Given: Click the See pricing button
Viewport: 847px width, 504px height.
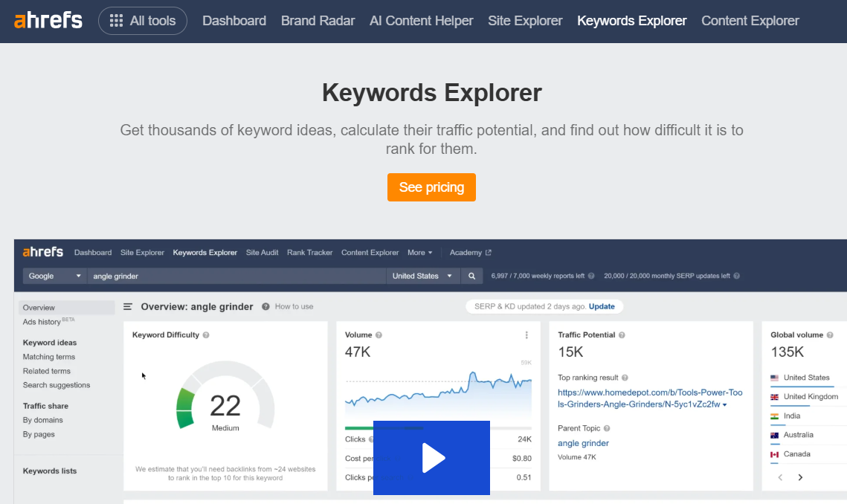Looking at the screenshot, I should 431,187.
